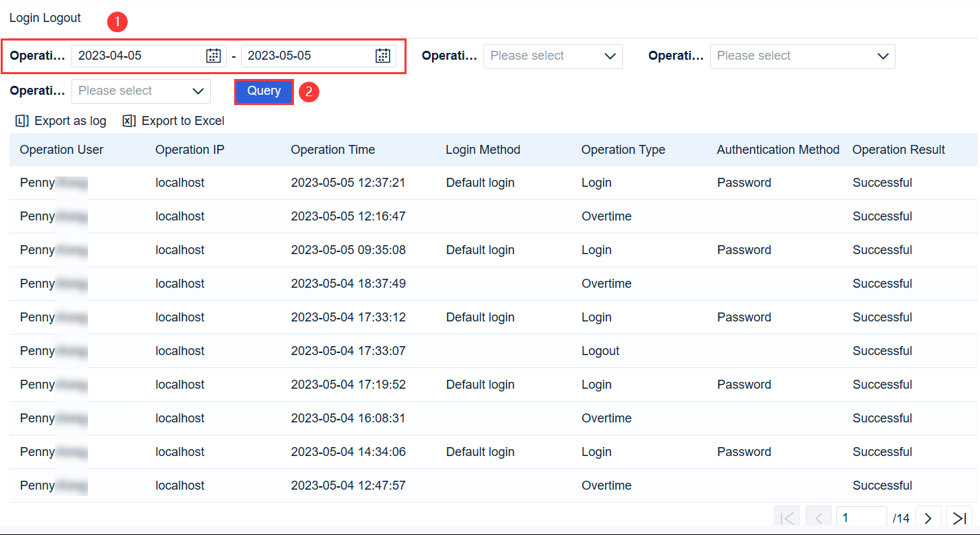
Task: Open the Operation Type dropdown
Action: pyautogui.click(x=553, y=56)
